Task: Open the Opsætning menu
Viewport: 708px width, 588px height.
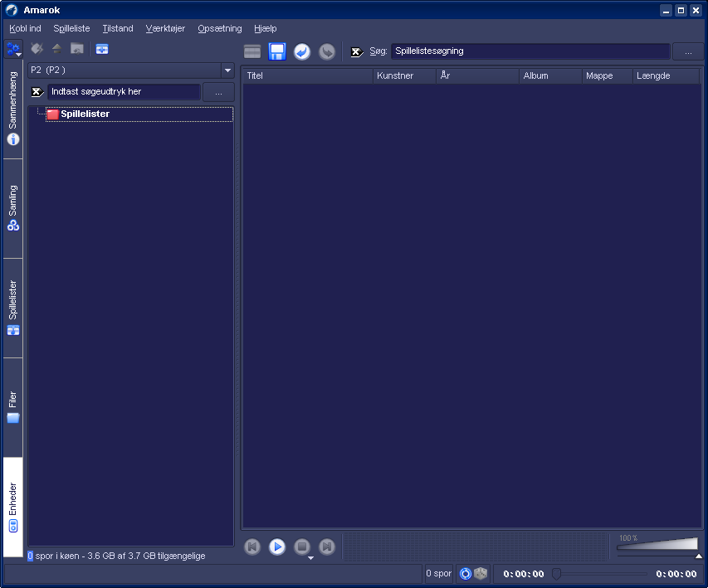Action: click(x=219, y=28)
